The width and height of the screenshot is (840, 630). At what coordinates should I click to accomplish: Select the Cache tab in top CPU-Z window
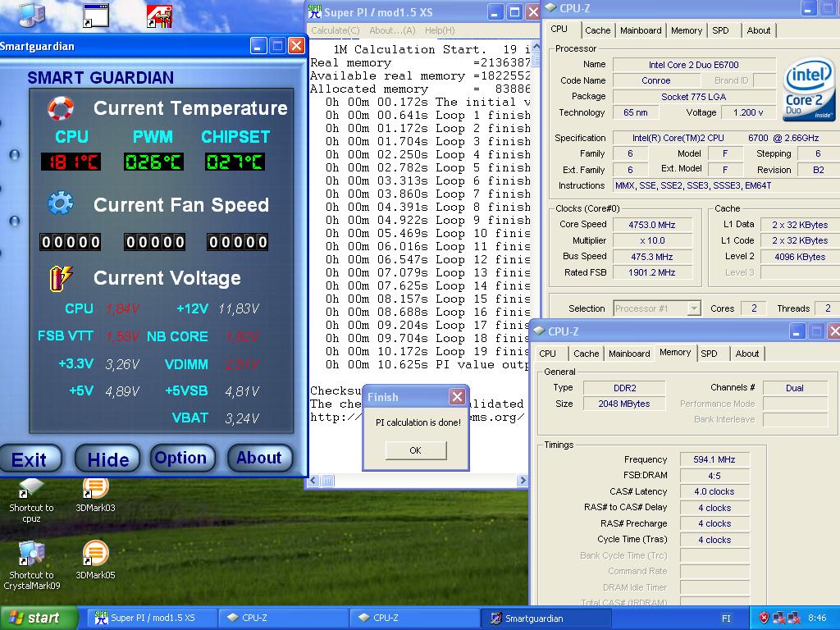point(597,30)
